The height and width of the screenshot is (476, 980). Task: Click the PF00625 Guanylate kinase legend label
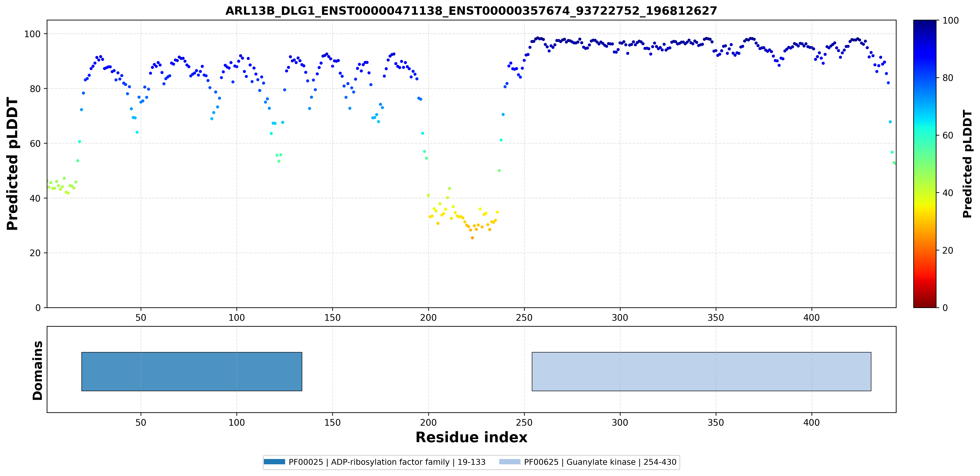[x=600, y=462]
